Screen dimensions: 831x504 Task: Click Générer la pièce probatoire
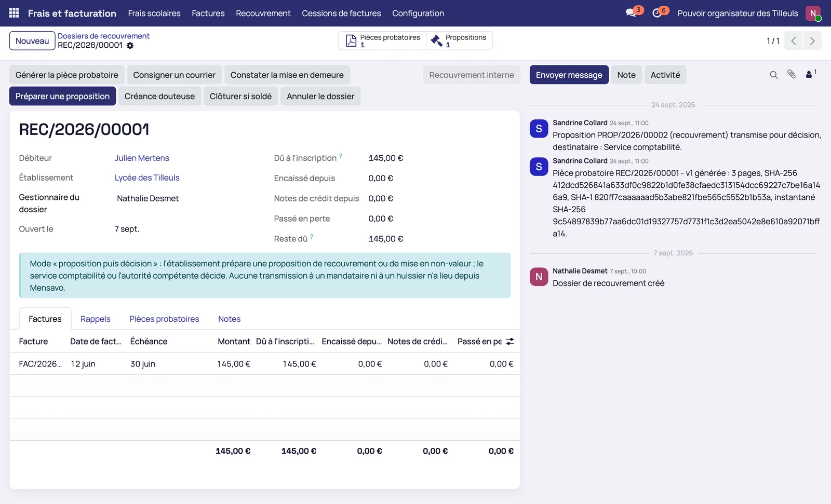(x=67, y=75)
